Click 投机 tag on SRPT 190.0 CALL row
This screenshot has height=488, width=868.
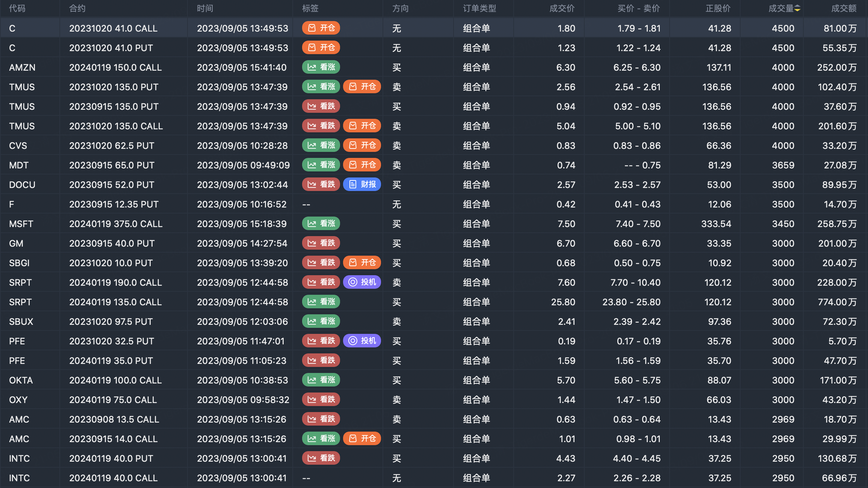coord(362,282)
